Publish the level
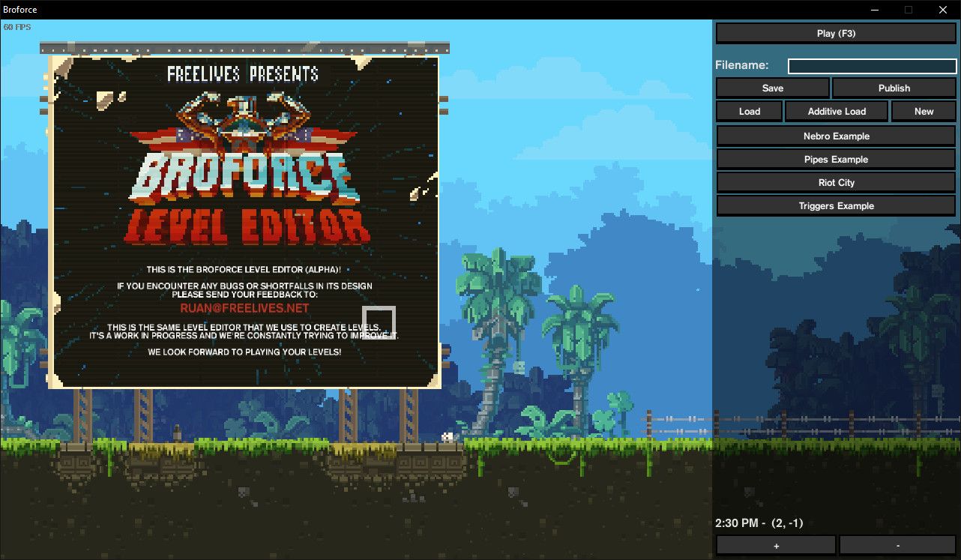 [x=894, y=88]
